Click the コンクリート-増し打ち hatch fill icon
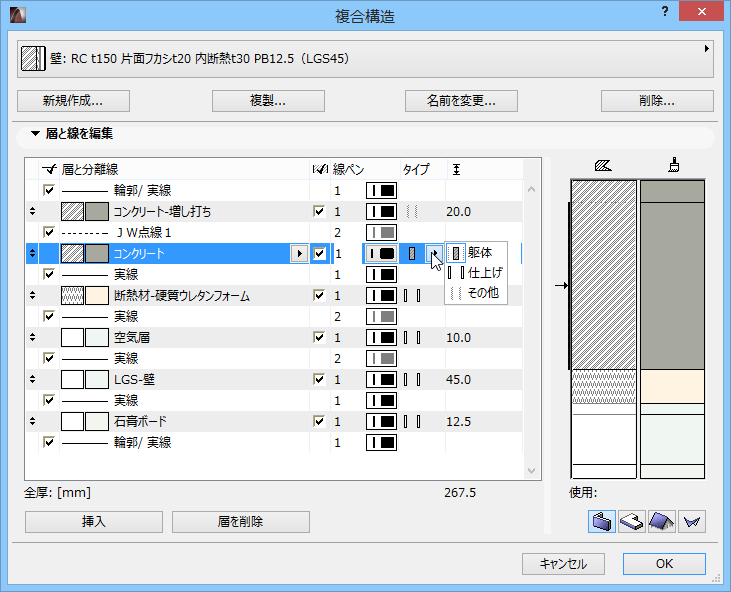 click(72, 212)
